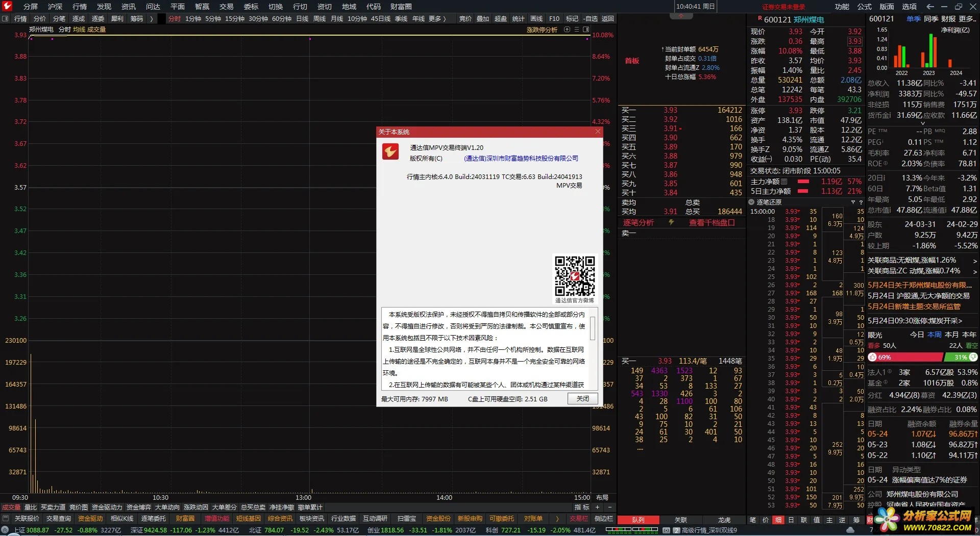Click the panel layout icon in chart header
This screenshot has width=980, height=536.
tap(586, 30)
